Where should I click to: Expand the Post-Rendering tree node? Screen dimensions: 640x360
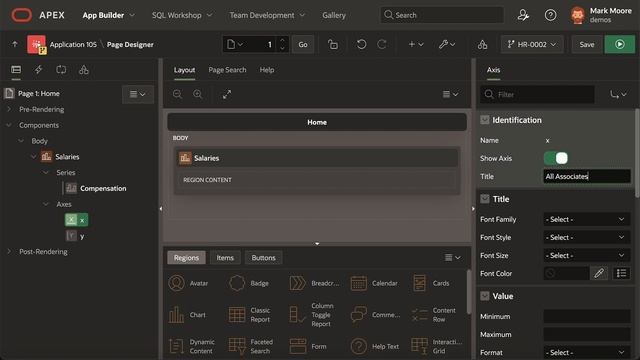[9, 251]
